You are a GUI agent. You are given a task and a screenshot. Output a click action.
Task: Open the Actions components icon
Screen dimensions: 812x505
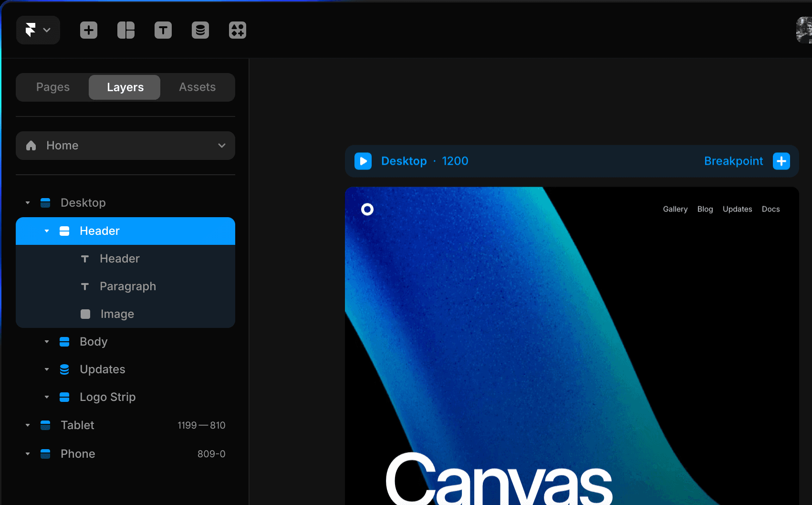tap(238, 30)
